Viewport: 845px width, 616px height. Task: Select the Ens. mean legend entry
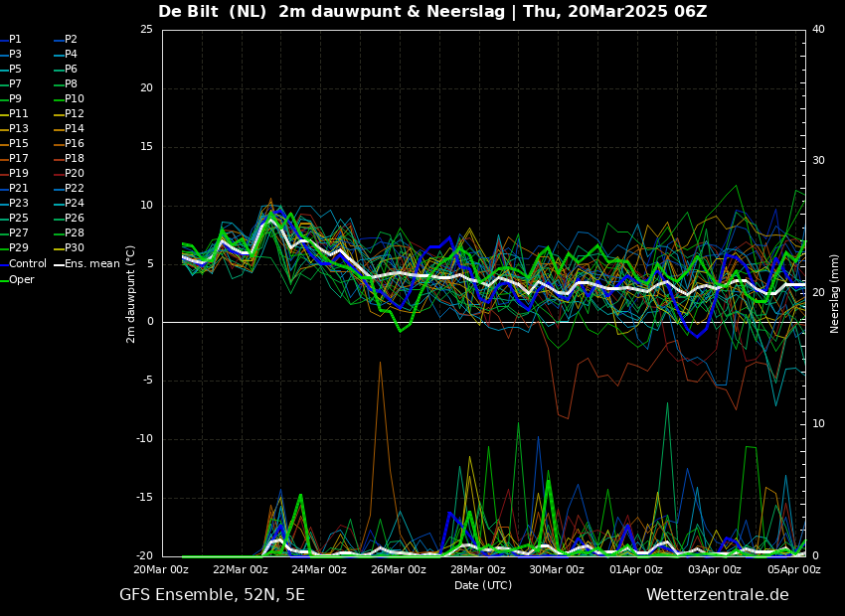(x=86, y=264)
